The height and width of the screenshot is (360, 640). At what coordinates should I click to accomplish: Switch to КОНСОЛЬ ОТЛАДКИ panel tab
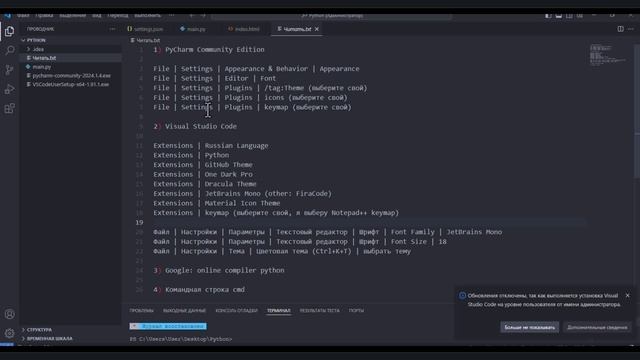(237, 311)
